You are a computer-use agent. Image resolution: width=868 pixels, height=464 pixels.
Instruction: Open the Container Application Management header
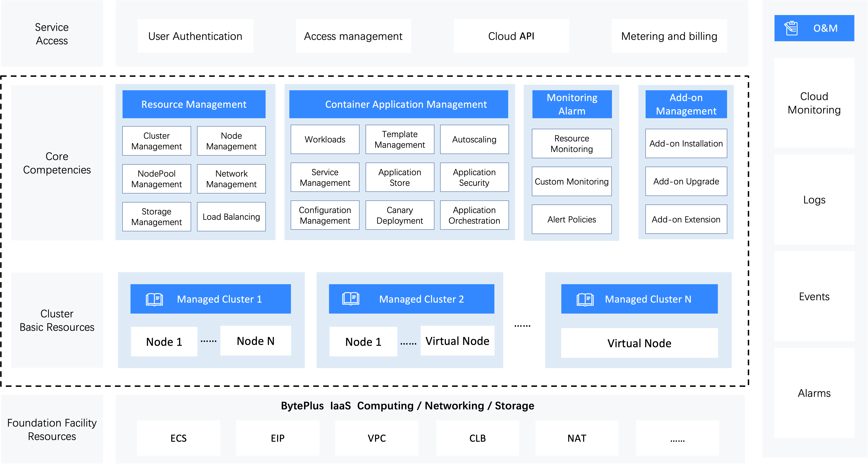click(399, 104)
